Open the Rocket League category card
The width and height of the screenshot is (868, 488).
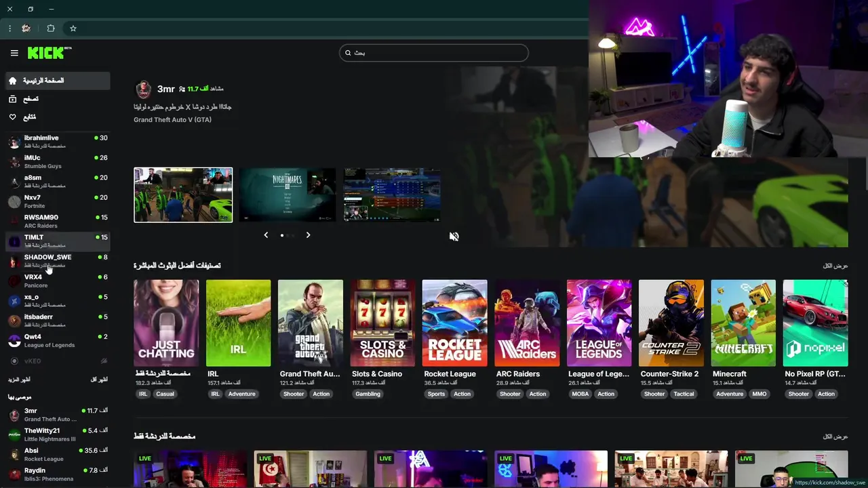454,323
